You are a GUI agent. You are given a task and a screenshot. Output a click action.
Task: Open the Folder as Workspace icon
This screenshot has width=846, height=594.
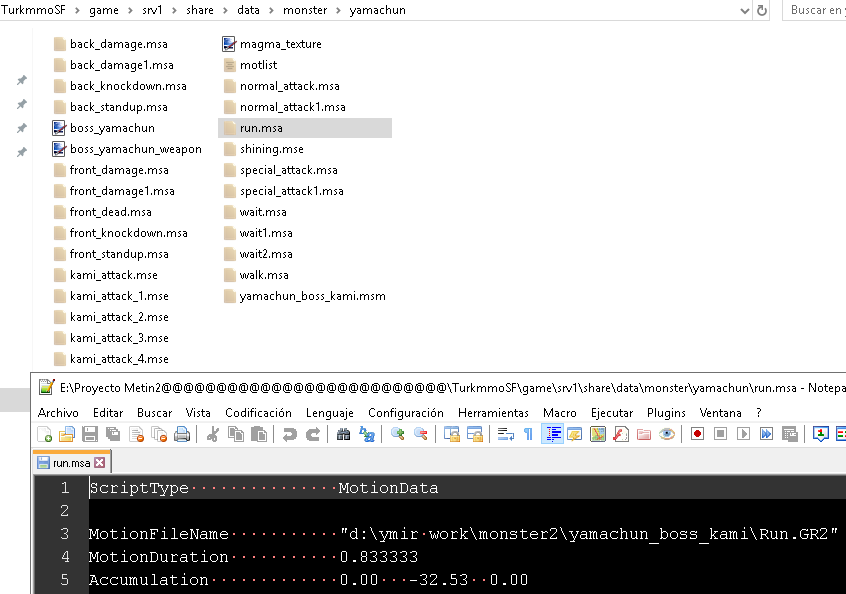coord(644,434)
